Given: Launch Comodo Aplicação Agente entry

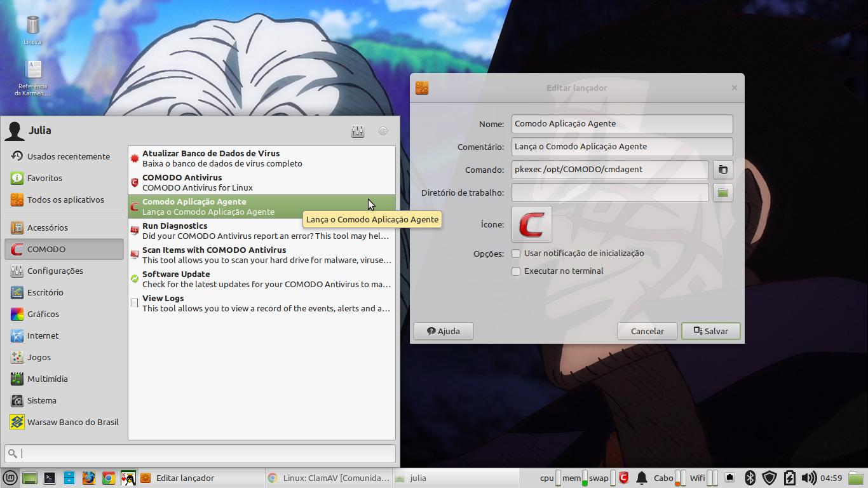Looking at the screenshot, I should coord(262,207).
